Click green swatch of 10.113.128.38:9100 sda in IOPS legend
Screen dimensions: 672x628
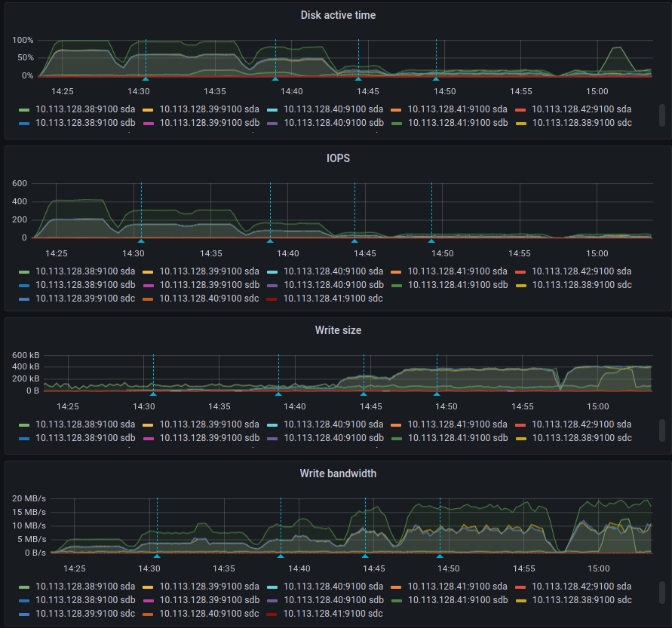click(x=24, y=272)
